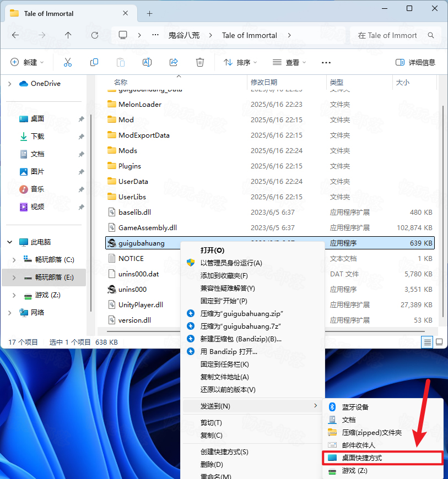
Task: Click the Share icon in toolbar
Action: [174, 62]
